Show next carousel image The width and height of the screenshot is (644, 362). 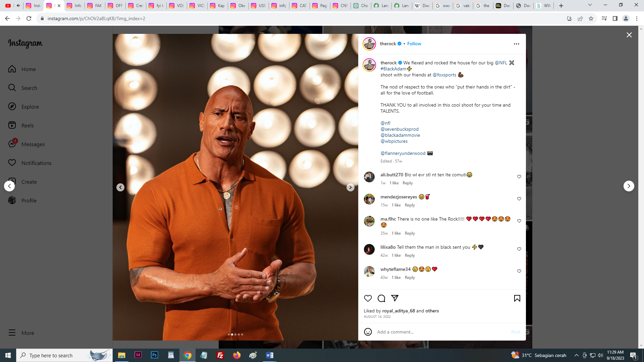click(351, 187)
